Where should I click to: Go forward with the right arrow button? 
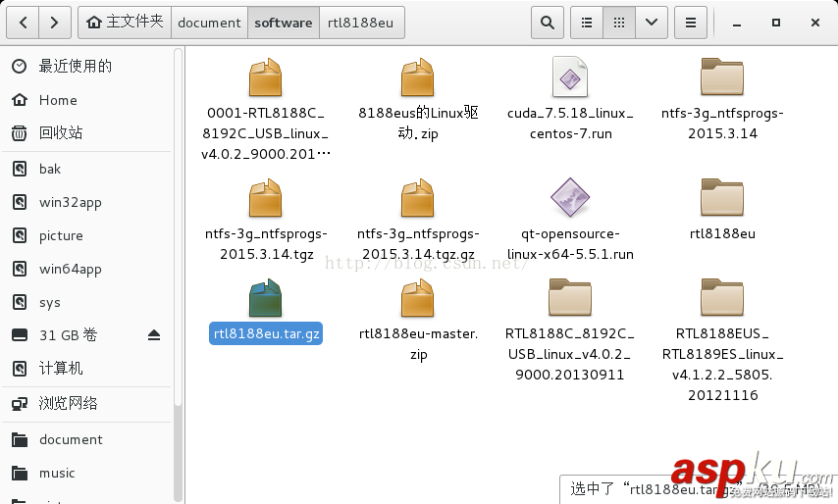point(55,23)
